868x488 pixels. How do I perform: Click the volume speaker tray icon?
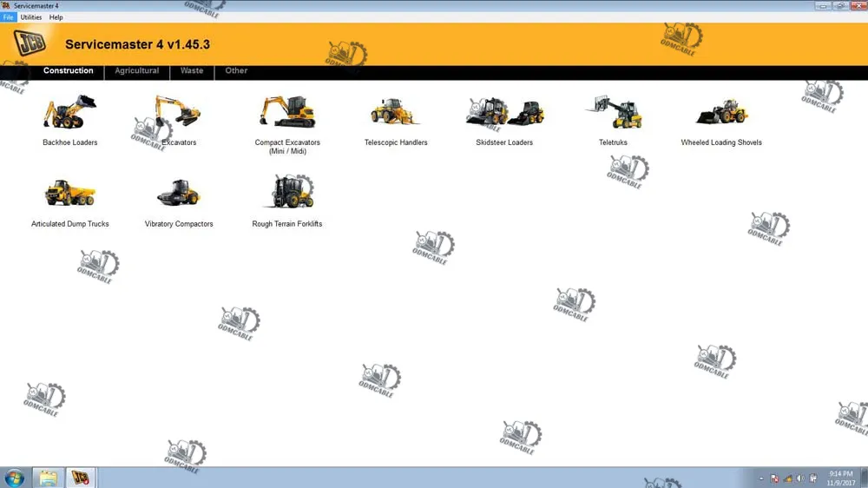(800, 478)
